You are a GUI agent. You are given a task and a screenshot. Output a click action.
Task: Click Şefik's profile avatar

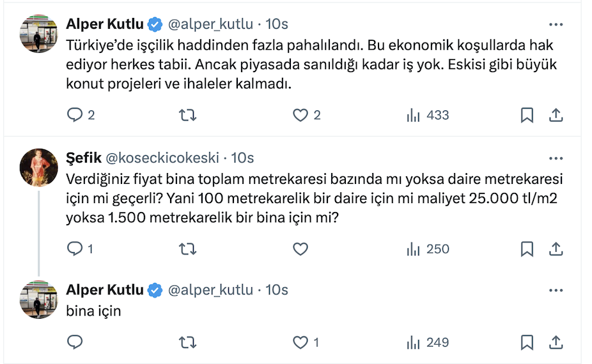tap(40, 168)
